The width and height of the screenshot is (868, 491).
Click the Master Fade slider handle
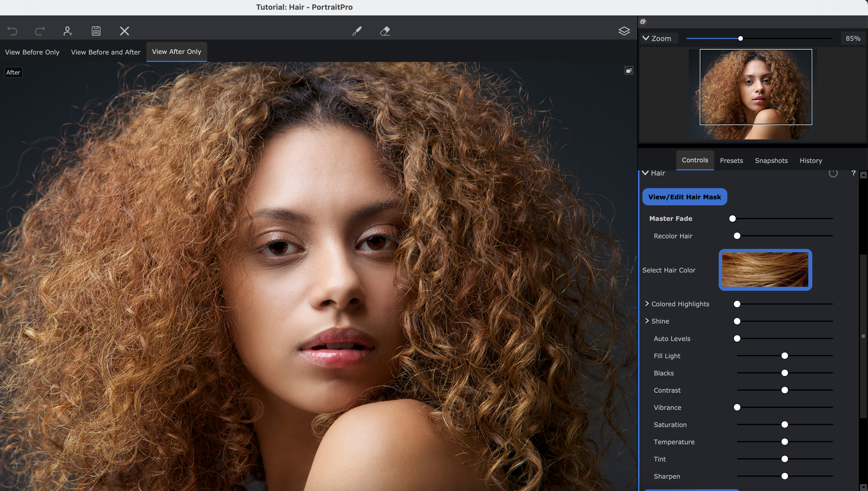[x=732, y=219]
